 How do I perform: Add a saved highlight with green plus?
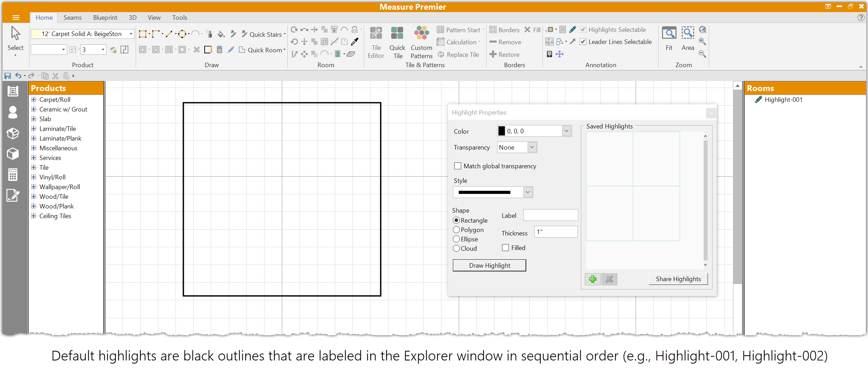[592, 279]
